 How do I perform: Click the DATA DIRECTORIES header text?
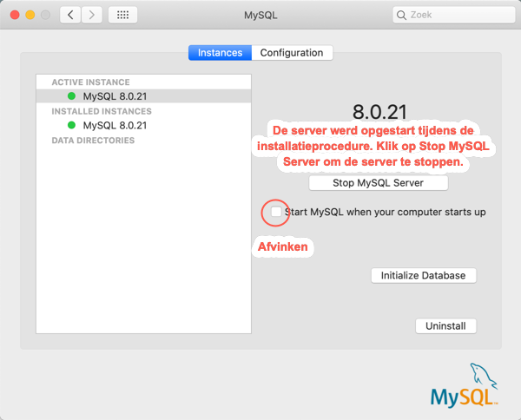coord(93,141)
